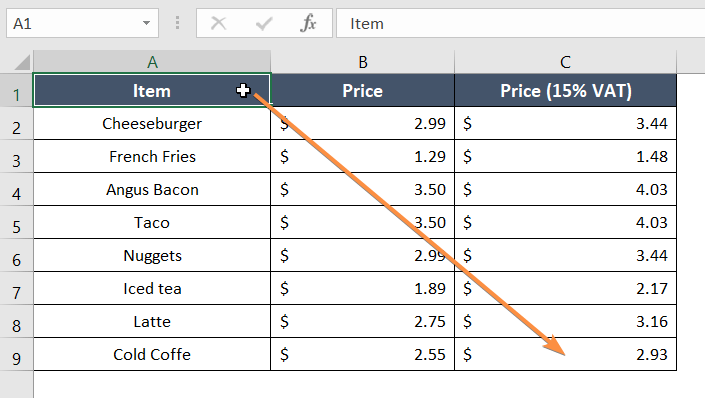Click the Enter checkmark icon in formula bar

[x=264, y=23]
